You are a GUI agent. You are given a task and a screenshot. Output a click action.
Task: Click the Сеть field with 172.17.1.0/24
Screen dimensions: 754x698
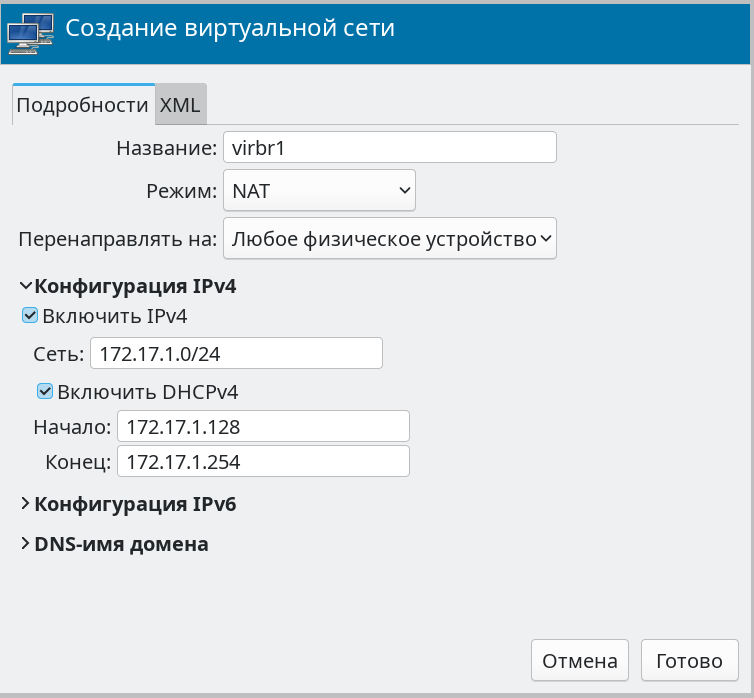(236, 353)
